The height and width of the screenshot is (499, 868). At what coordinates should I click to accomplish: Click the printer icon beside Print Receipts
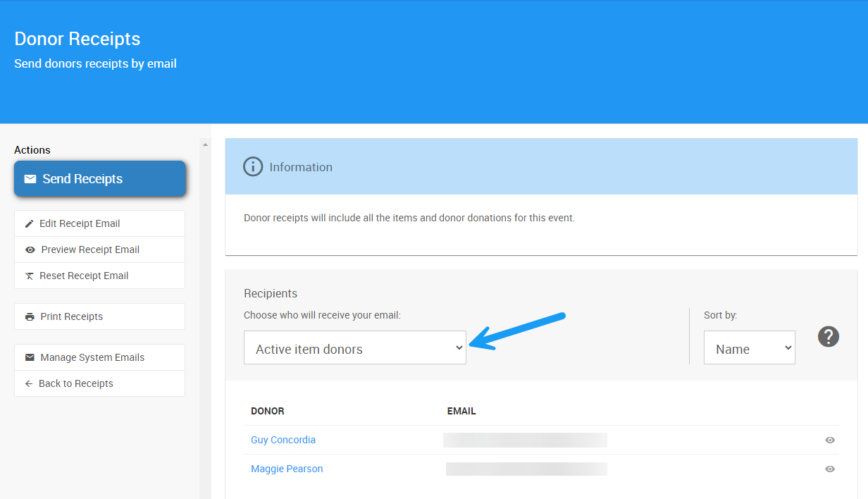coord(30,316)
